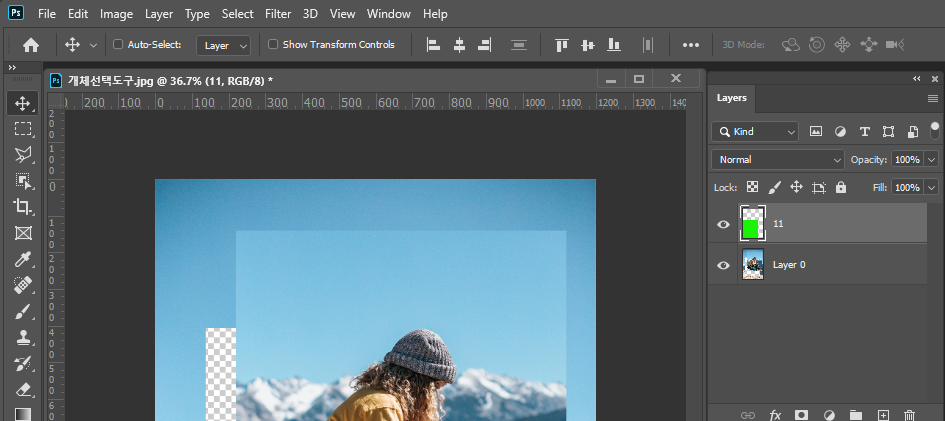Select the Rectangular Marquee tool

click(x=23, y=129)
